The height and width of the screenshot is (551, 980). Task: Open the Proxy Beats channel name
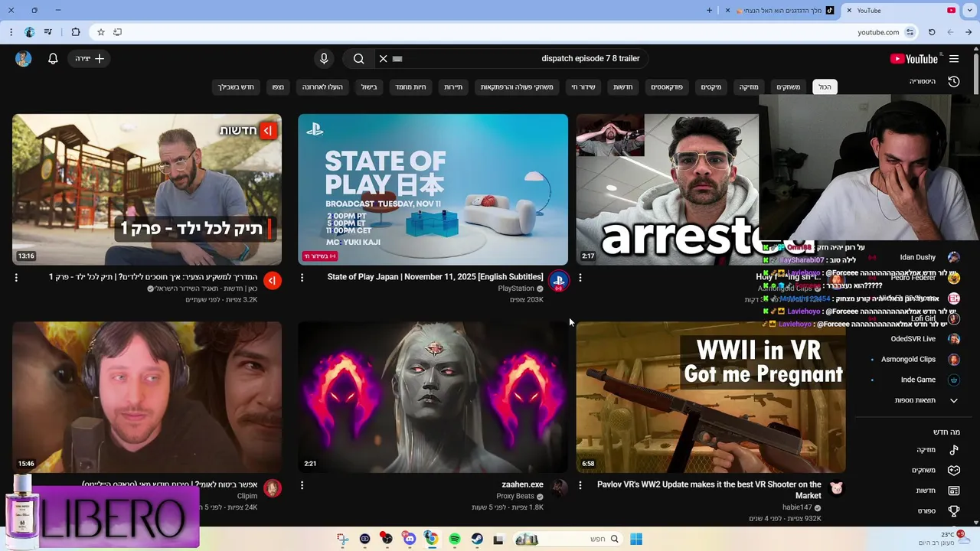pos(515,496)
